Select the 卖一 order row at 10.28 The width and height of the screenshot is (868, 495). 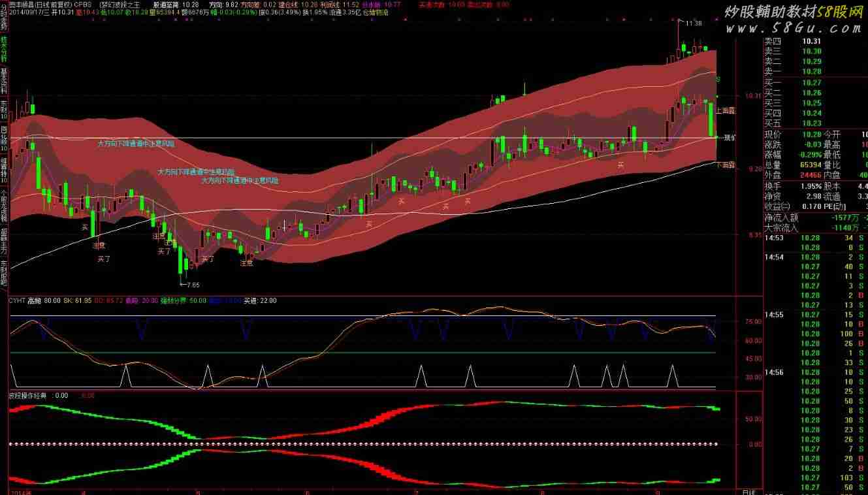[x=816, y=72]
